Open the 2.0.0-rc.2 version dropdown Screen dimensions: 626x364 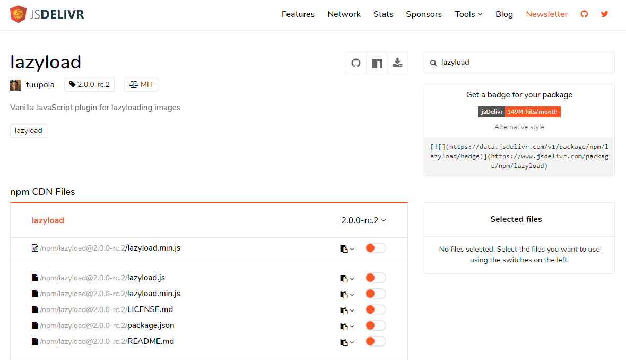pos(363,220)
